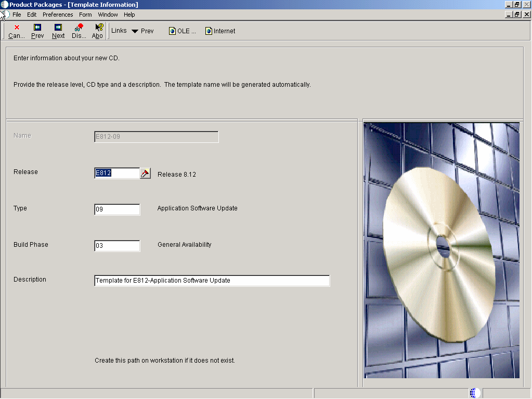Click the Prev link in Links bar
This screenshot has height=399, width=532.
tap(147, 31)
